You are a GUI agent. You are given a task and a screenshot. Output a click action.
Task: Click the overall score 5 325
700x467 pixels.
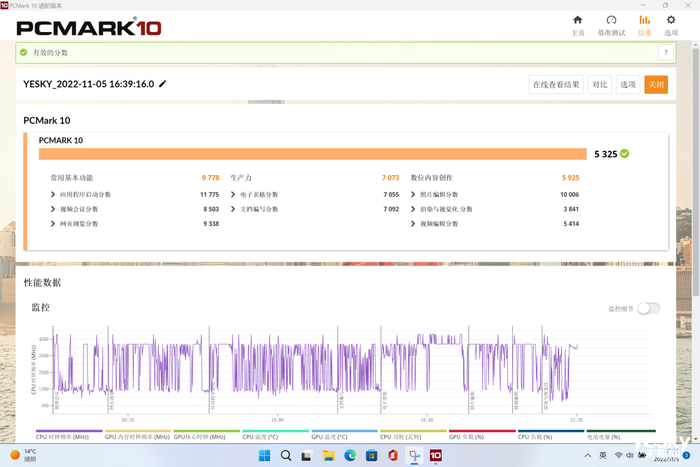[x=605, y=154]
